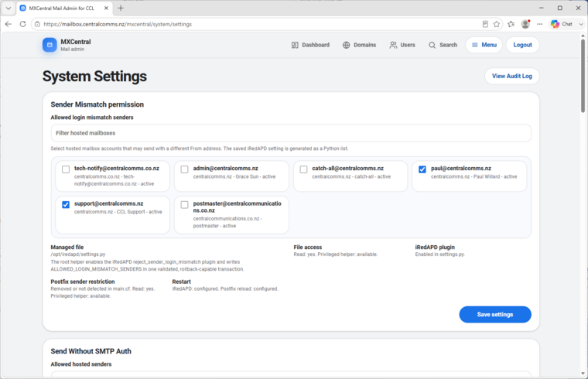Click View Audit Log
588x379 pixels.
[512, 76]
